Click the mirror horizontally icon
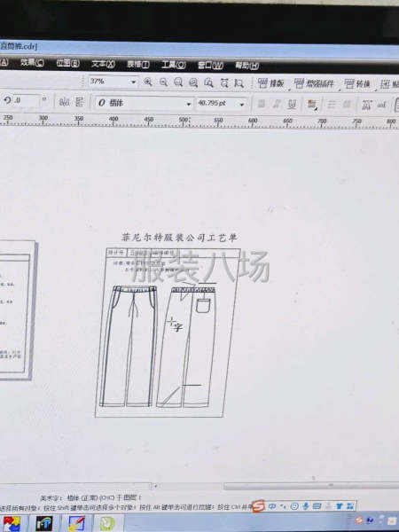Viewport: 399px width, 532px height. point(64,101)
